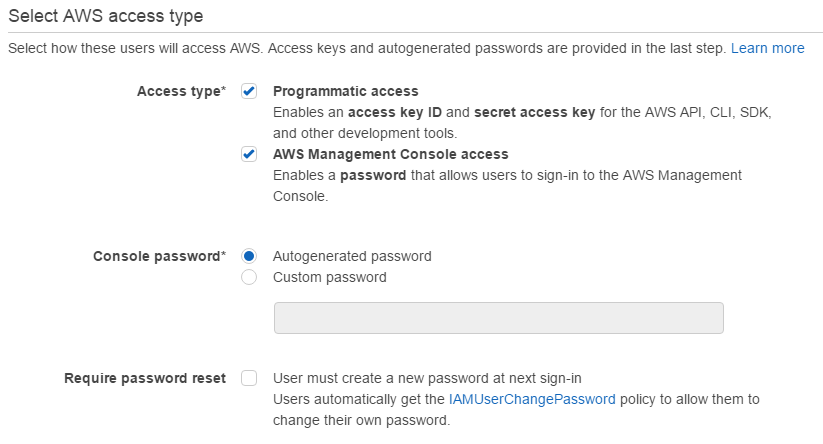Viewport: 823px width, 444px height.
Task: Click the Access type field label
Action: (181, 91)
